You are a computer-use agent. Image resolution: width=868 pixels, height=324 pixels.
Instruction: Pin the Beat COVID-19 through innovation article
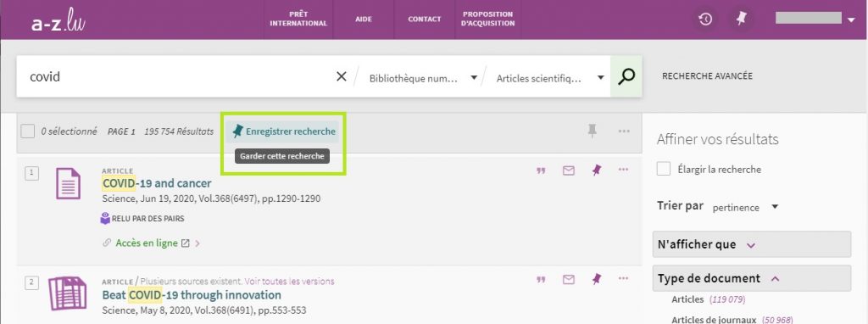coord(596,279)
